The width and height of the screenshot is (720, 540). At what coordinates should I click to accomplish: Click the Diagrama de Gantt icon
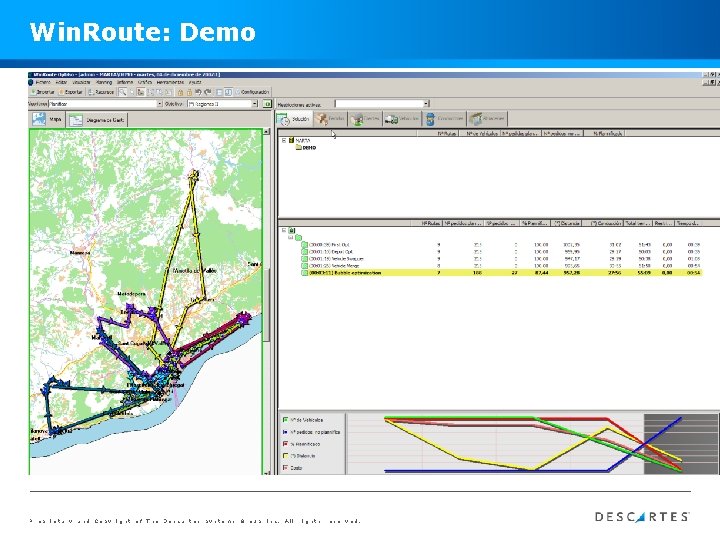[76, 120]
